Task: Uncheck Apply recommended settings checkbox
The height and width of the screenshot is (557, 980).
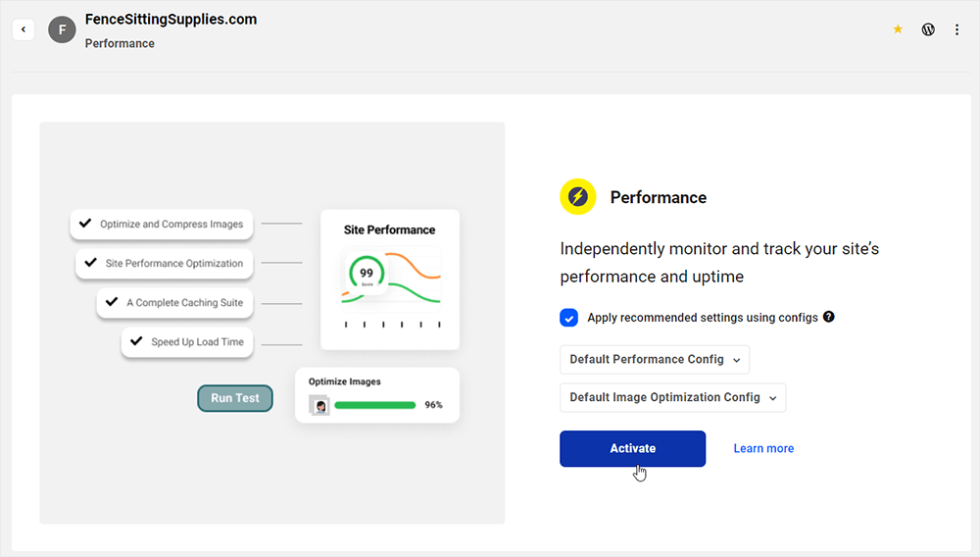Action: click(x=569, y=318)
